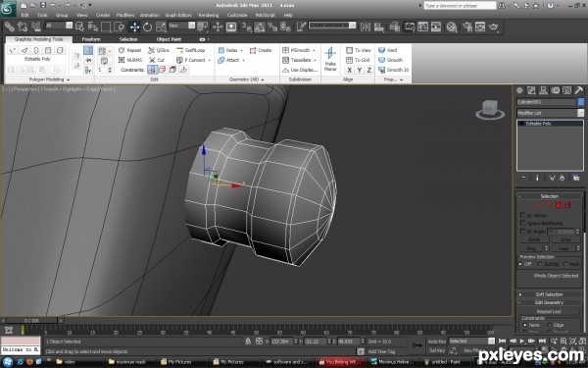This screenshot has width=588, height=368.
Task: Click the Cylinder001 object name field
Action: pyautogui.click(x=546, y=102)
